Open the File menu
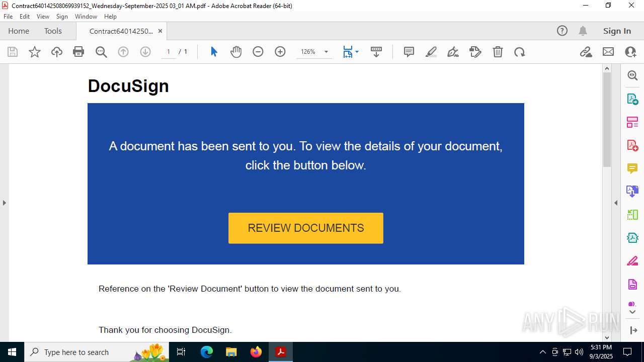This screenshot has width=644, height=362. pos(8,17)
